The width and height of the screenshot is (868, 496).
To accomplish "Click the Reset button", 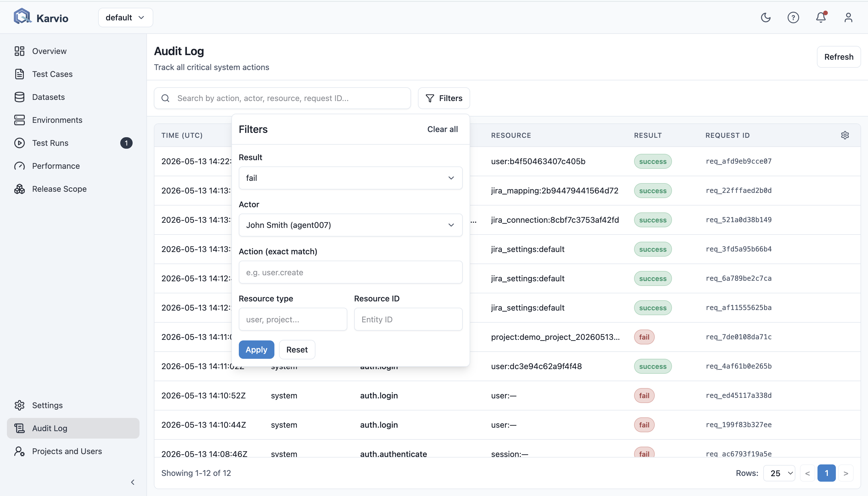I will 297,350.
